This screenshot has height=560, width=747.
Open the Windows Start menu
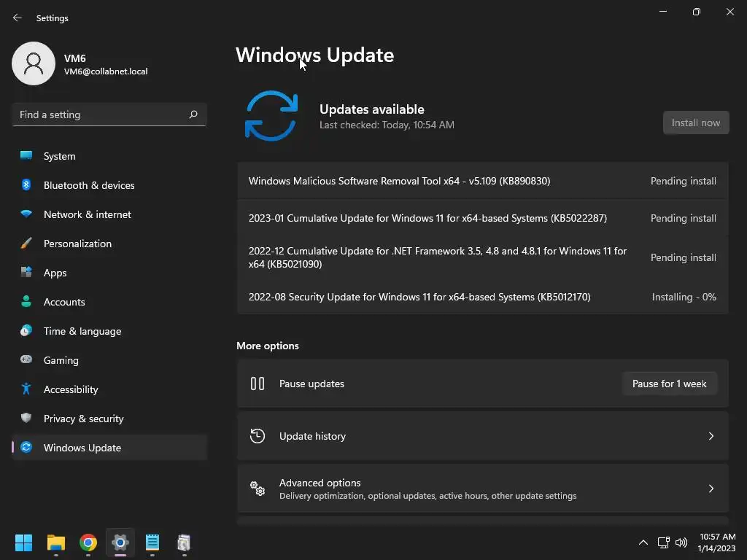[x=23, y=542]
